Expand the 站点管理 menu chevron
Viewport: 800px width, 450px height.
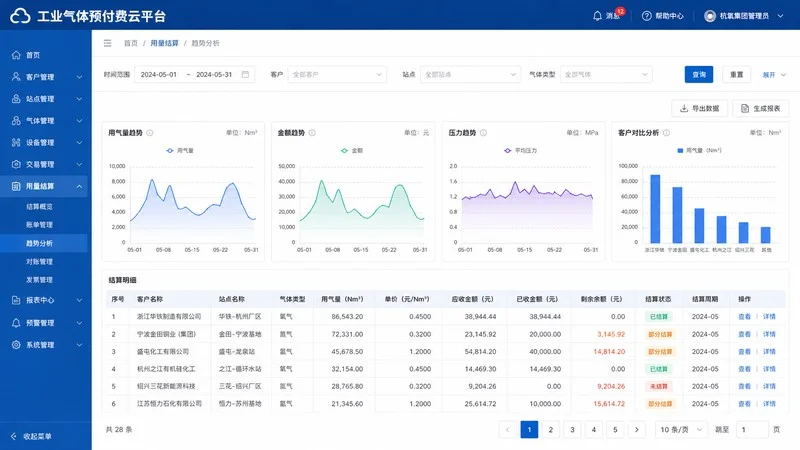[x=79, y=99]
